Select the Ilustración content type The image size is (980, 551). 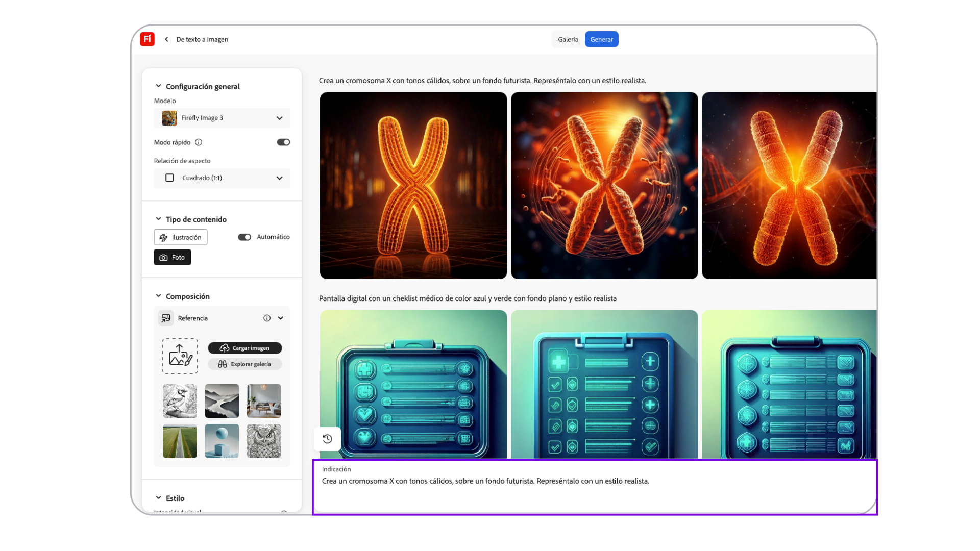tap(181, 237)
